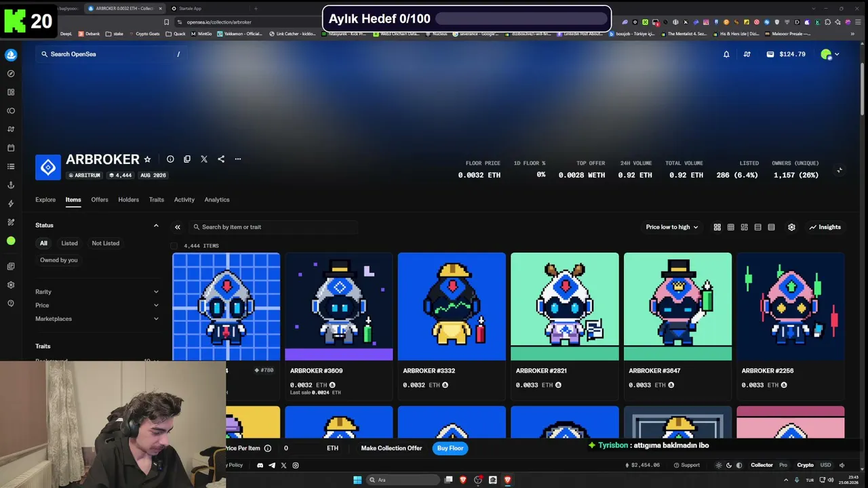Open the profile avatar dropdown
Viewport: 868px width, 488px height.
[x=830, y=54]
